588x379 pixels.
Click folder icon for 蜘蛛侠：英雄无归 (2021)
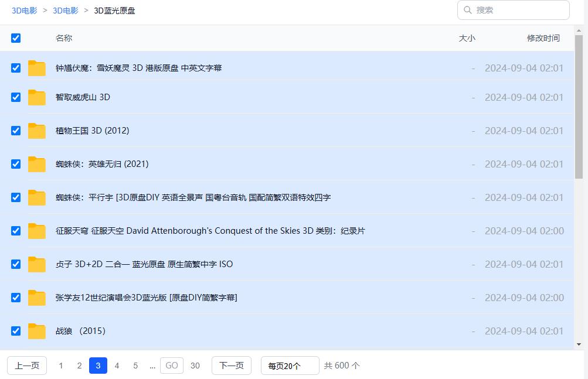click(x=36, y=165)
